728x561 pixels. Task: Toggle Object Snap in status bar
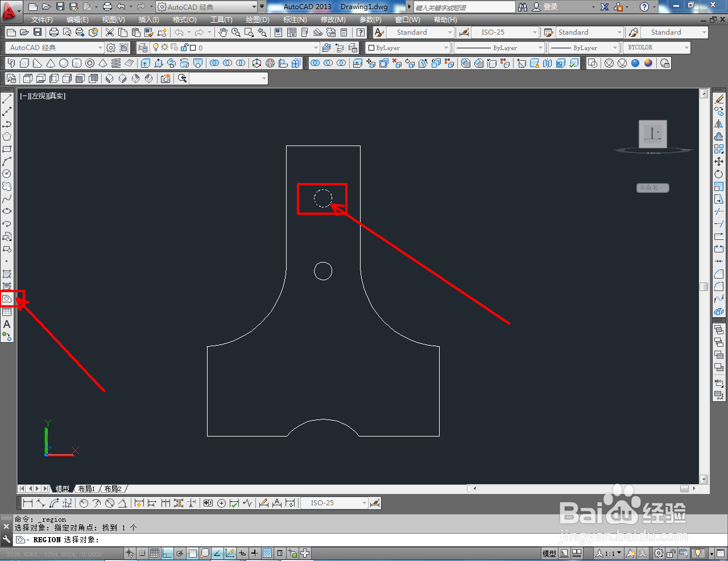(192, 553)
